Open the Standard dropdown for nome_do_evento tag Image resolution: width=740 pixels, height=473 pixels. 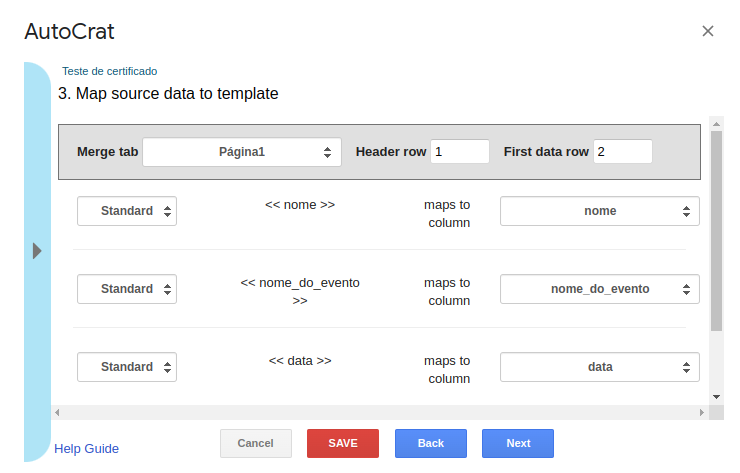point(127,289)
